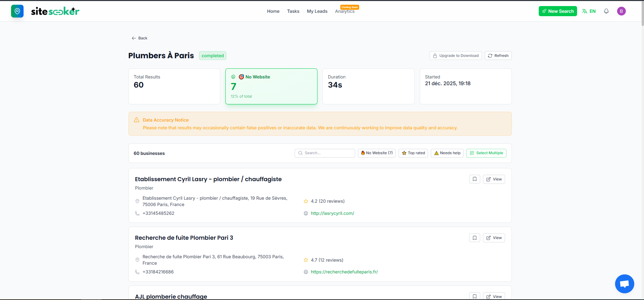Click the 60 businesses count label

149,153
